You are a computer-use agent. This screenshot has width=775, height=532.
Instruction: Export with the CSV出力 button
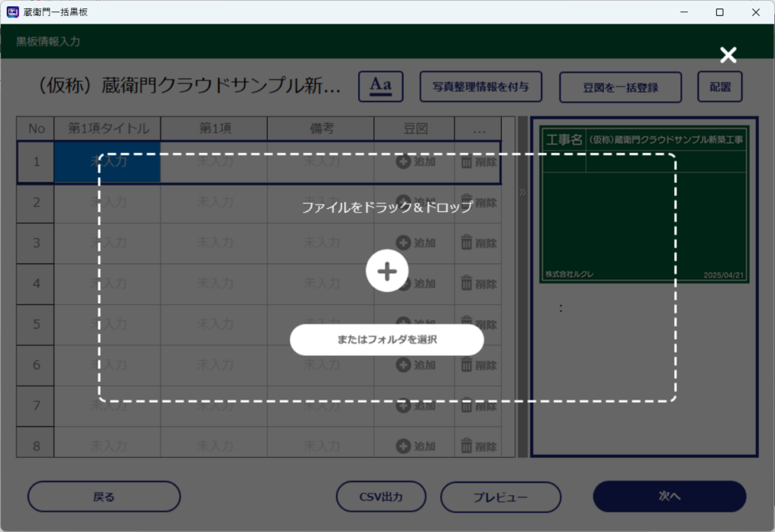tap(381, 496)
